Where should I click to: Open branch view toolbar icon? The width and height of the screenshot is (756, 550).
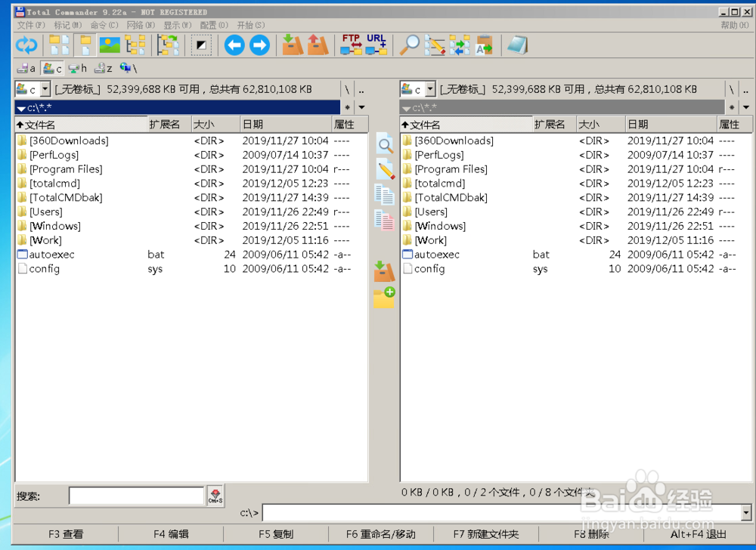click(169, 45)
